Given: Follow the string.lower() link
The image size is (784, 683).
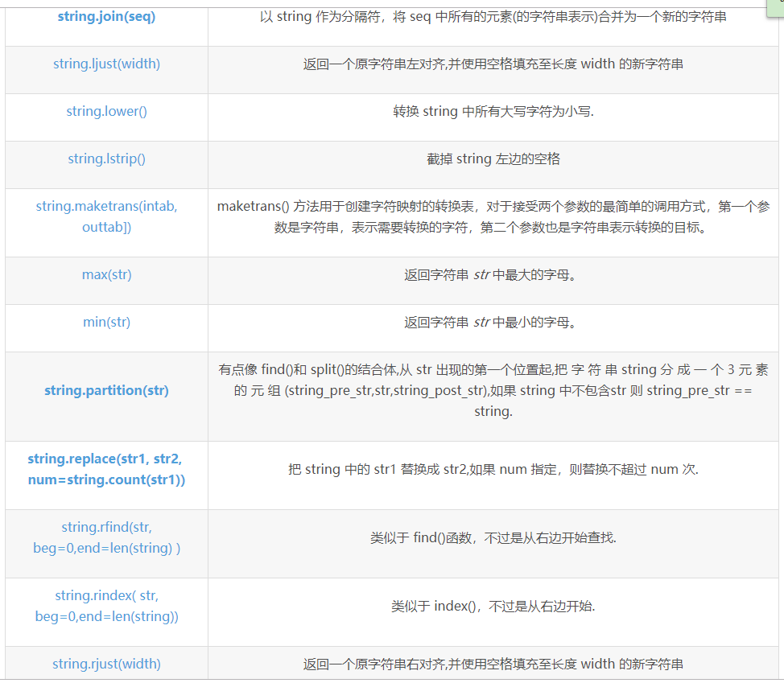Looking at the screenshot, I should pyautogui.click(x=106, y=111).
